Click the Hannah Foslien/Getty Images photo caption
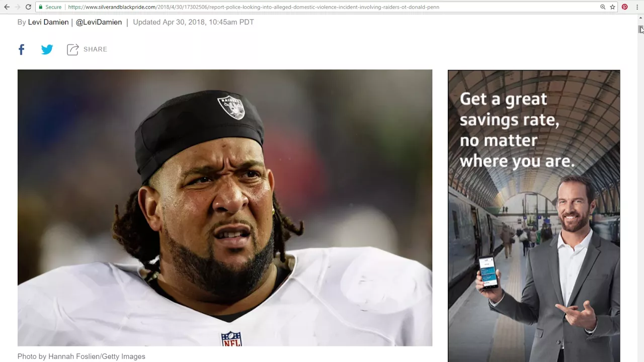 tap(82, 356)
